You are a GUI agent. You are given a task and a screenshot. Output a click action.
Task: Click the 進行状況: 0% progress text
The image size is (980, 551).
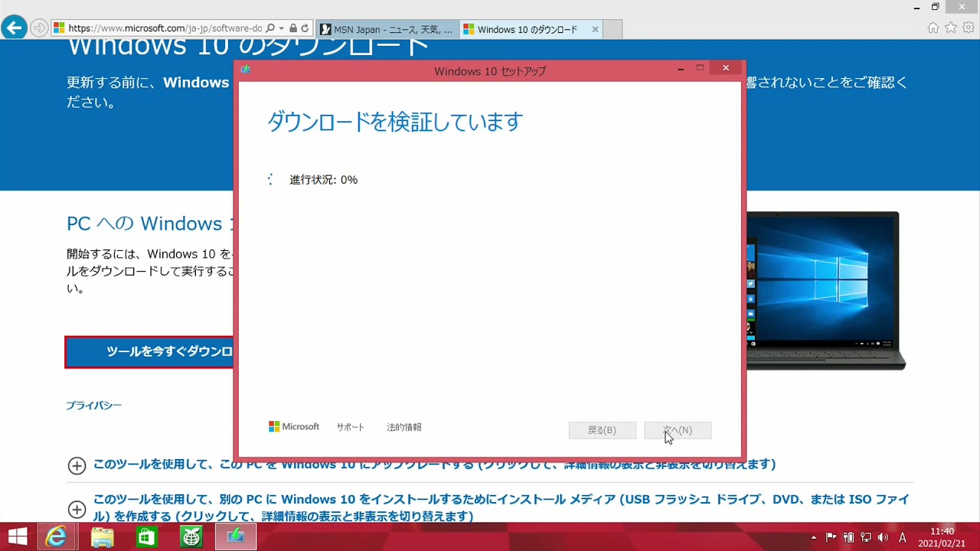(x=323, y=180)
